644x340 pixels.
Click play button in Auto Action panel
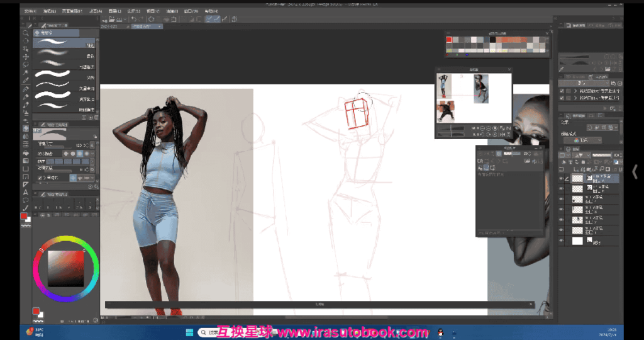(604, 108)
